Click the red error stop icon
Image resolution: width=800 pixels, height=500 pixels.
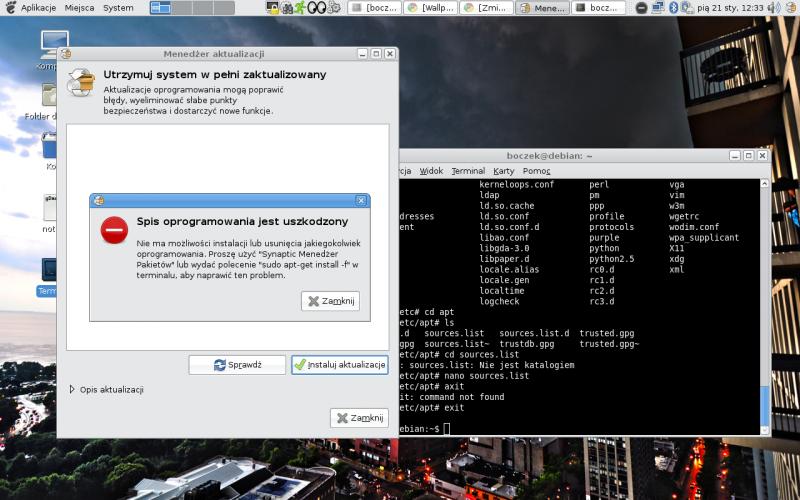click(x=115, y=230)
